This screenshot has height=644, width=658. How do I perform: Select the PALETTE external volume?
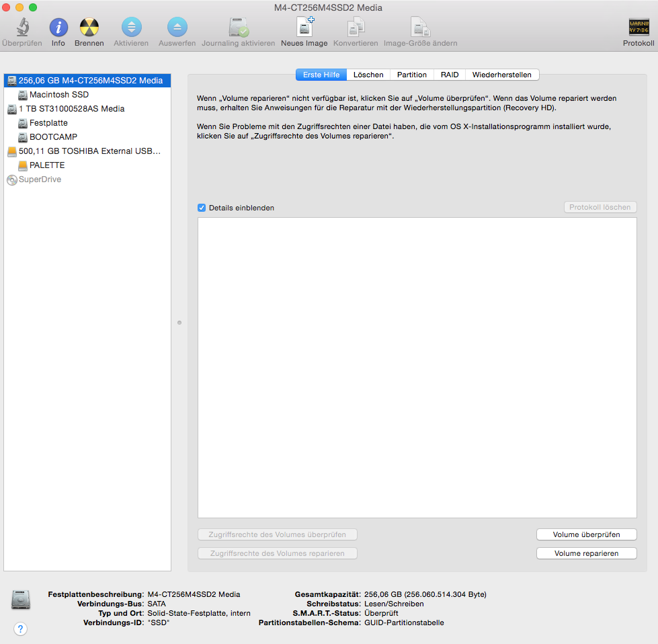click(x=47, y=165)
